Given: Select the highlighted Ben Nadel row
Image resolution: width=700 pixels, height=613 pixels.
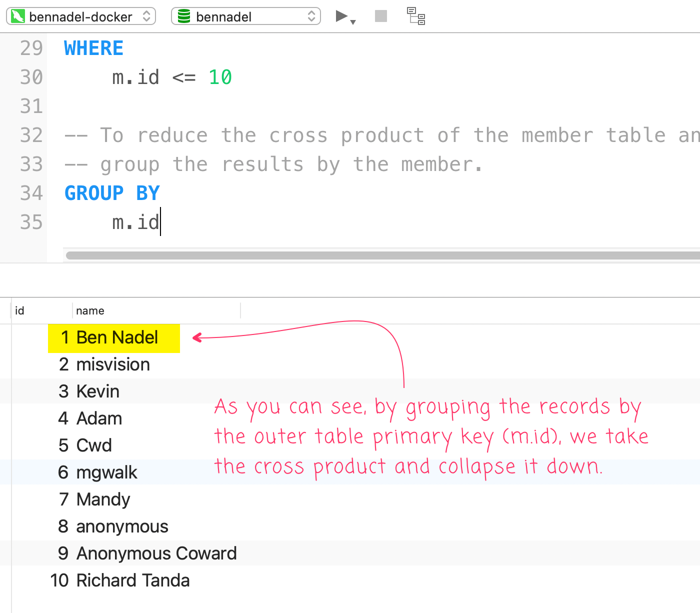Looking at the screenshot, I should 114,338.
